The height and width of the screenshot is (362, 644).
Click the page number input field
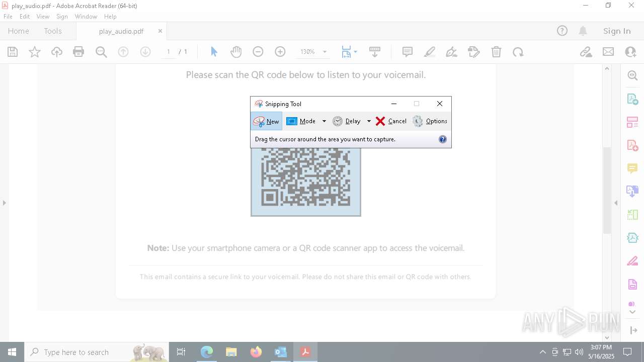tap(168, 52)
